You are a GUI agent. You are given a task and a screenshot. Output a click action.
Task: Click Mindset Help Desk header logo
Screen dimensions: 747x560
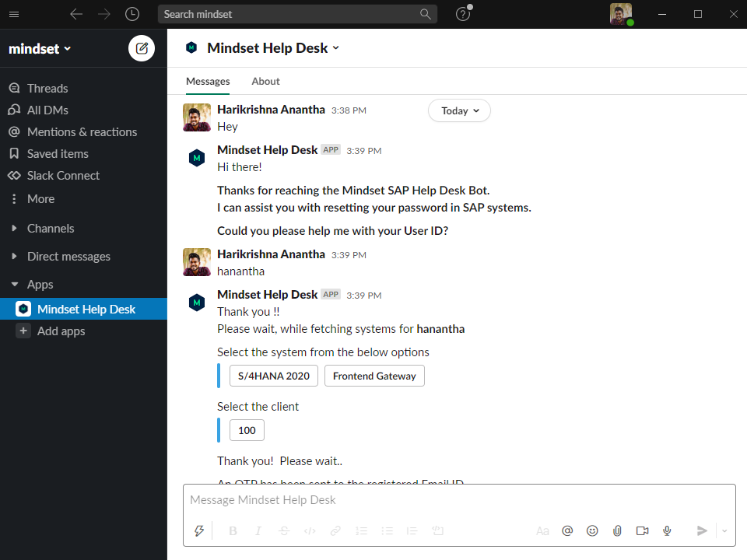tap(191, 47)
